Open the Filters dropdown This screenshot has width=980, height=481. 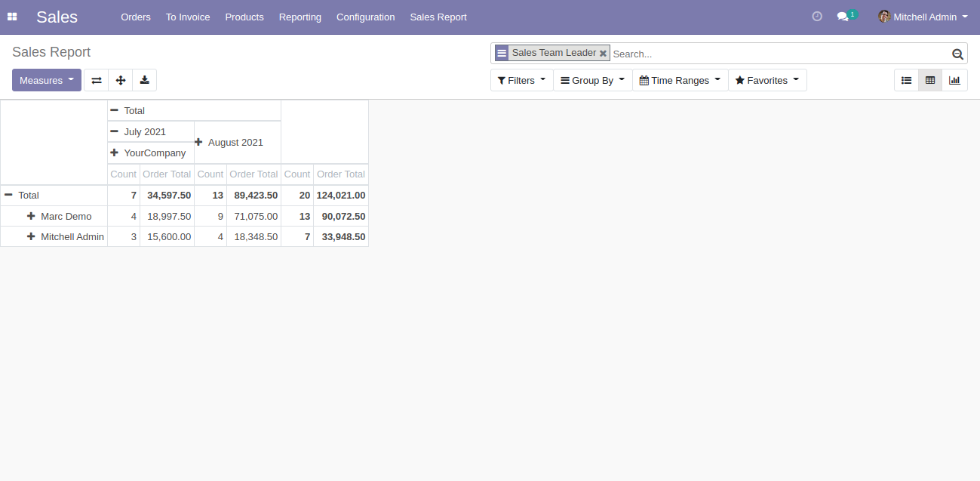(521, 80)
